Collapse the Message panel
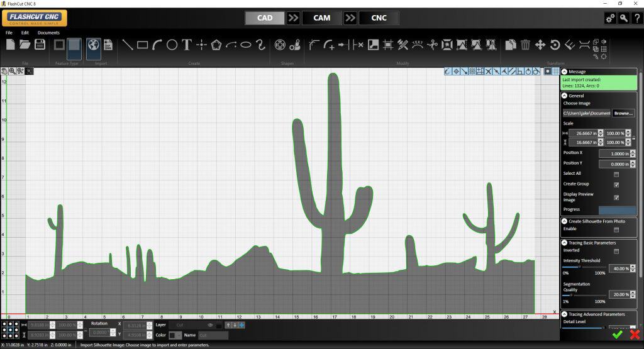Image resolution: width=644 pixels, height=349 pixels. pyautogui.click(x=564, y=72)
